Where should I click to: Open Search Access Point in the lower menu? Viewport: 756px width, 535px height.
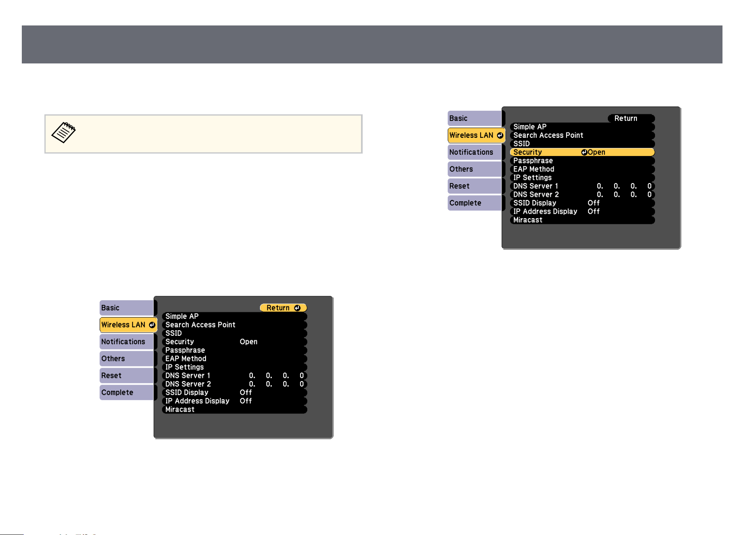click(x=235, y=325)
